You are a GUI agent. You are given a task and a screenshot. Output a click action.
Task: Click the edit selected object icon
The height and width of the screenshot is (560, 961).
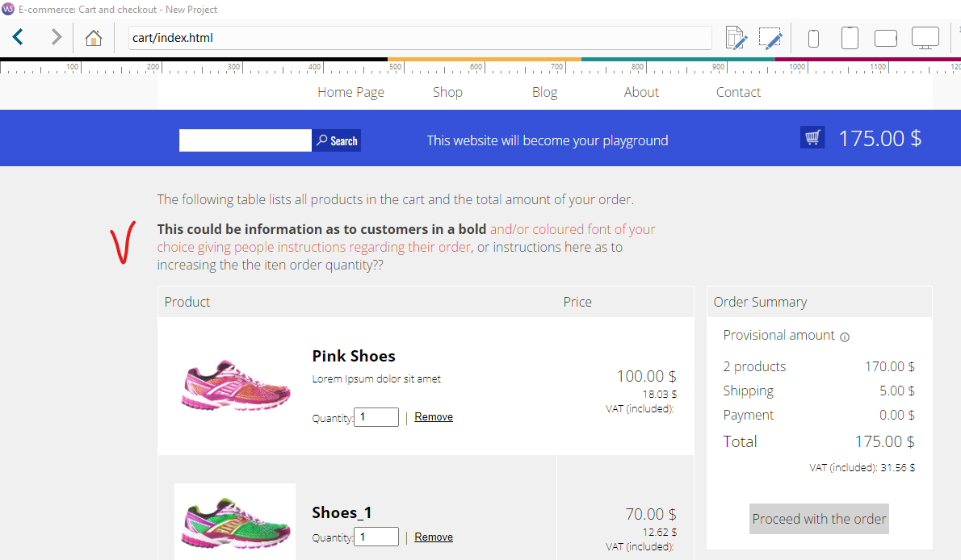point(770,38)
